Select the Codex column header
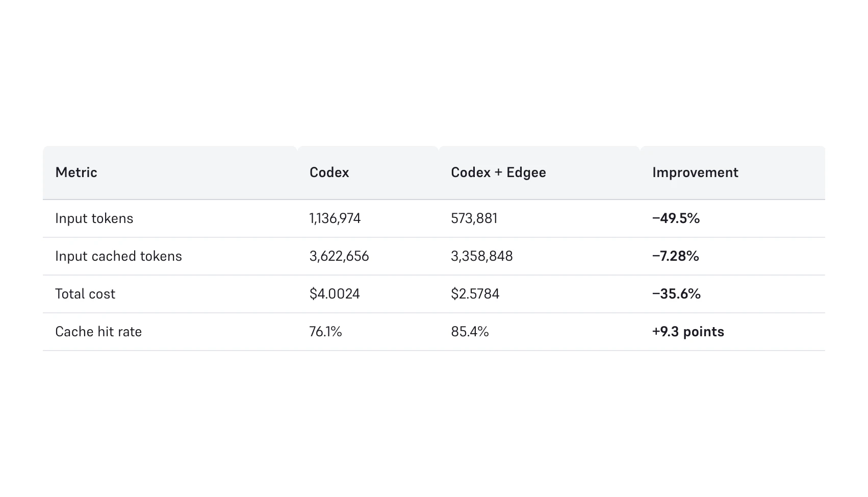This screenshot has width=868, height=497. (329, 172)
